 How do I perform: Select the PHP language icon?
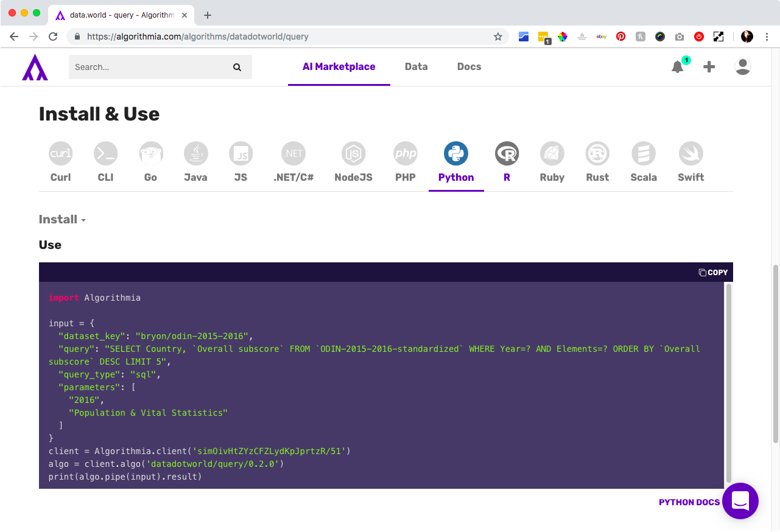(x=405, y=153)
